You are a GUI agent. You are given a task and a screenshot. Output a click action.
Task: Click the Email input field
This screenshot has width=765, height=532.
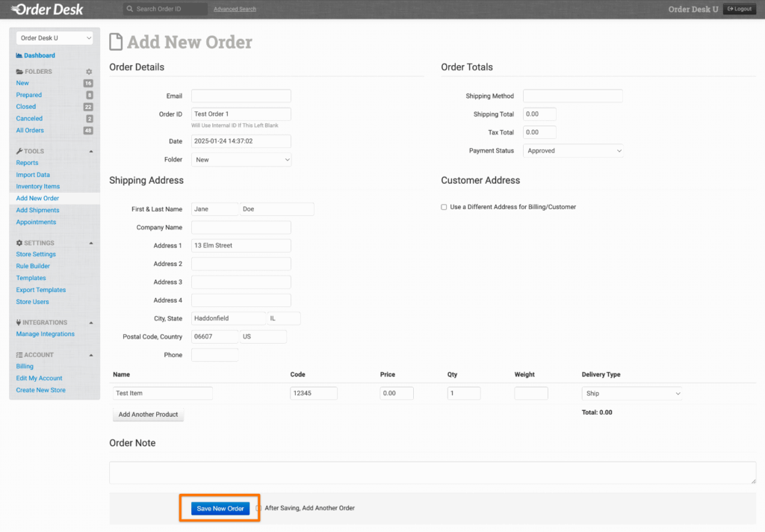point(241,96)
